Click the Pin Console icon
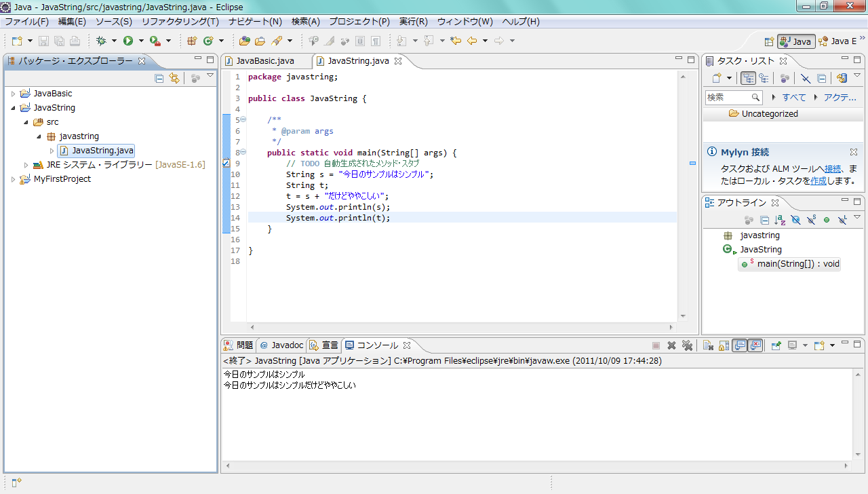 pyautogui.click(x=776, y=345)
